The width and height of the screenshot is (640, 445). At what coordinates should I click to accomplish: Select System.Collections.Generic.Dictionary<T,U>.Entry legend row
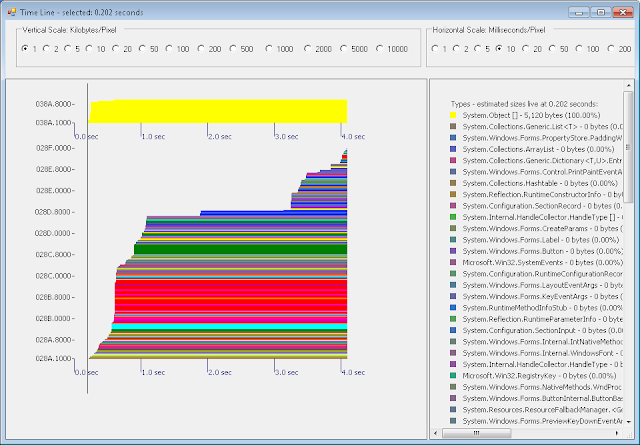(x=542, y=160)
